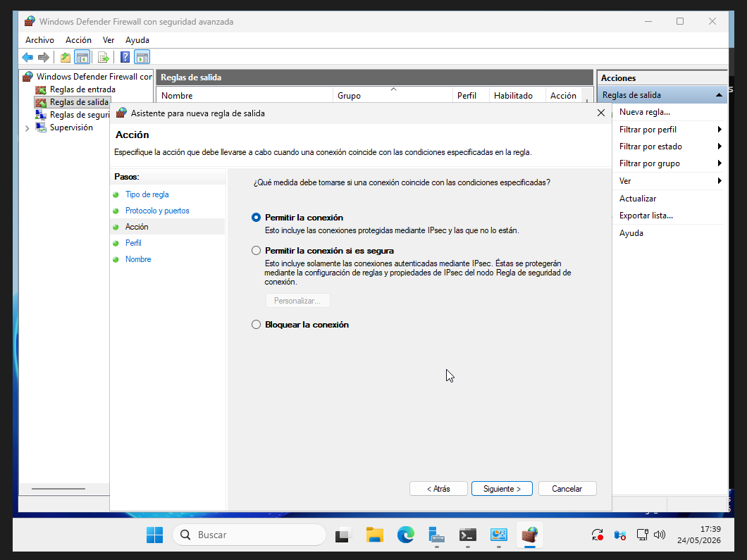Select the Windows Defender Firewall root node

pyautogui.click(x=94, y=77)
